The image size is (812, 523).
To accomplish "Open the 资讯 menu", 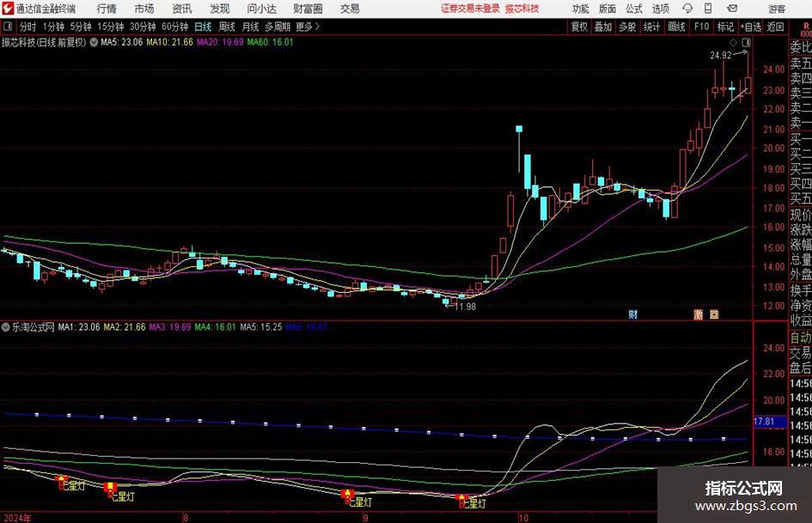I will click(182, 9).
